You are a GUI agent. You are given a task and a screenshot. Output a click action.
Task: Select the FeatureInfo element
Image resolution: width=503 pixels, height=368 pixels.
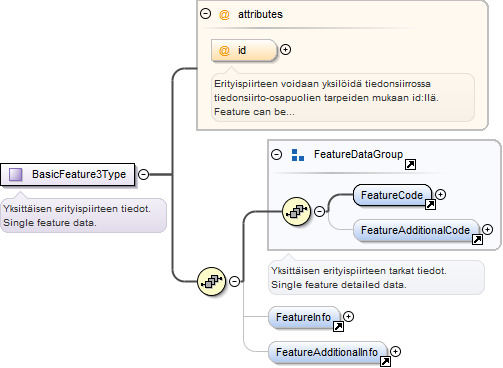pyautogui.click(x=304, y=317)
